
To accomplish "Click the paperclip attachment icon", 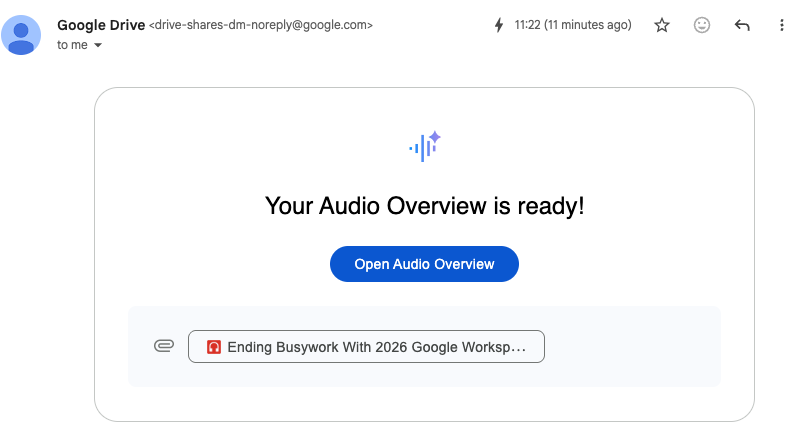I will tap(164, 346).
